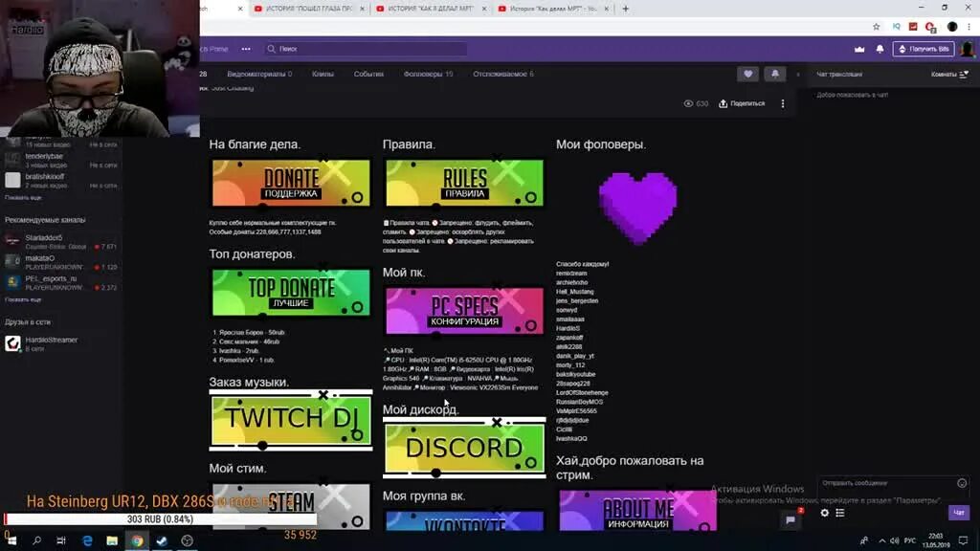The height and width of the screenshot is (551, 980).
Task: Open chat settings gear icon
Action: (824, 513)
